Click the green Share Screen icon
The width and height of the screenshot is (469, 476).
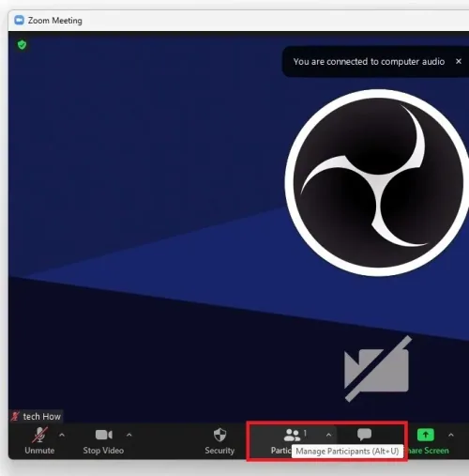pos(426,435)
